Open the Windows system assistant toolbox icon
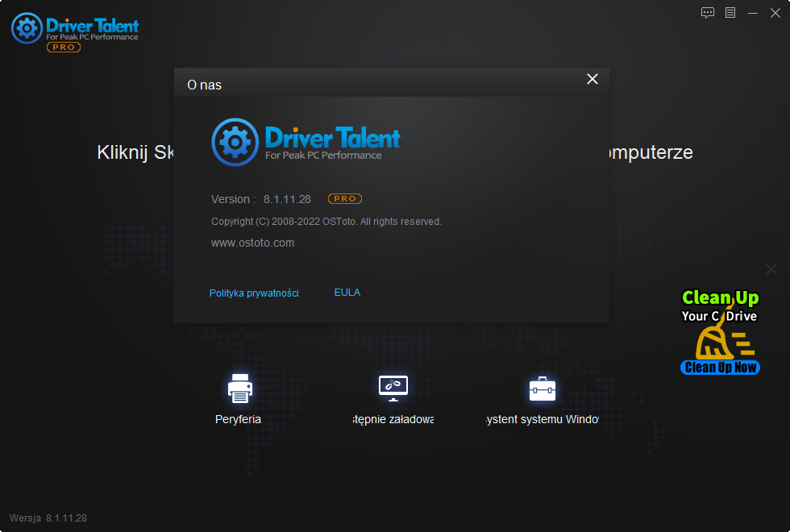 pyautogui.click(x=542, y=389)
